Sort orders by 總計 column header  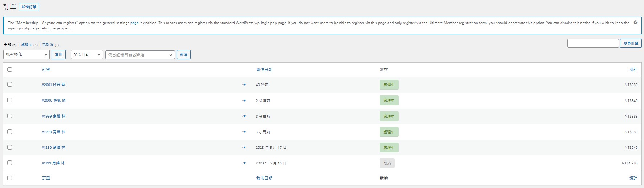(633, 70)
